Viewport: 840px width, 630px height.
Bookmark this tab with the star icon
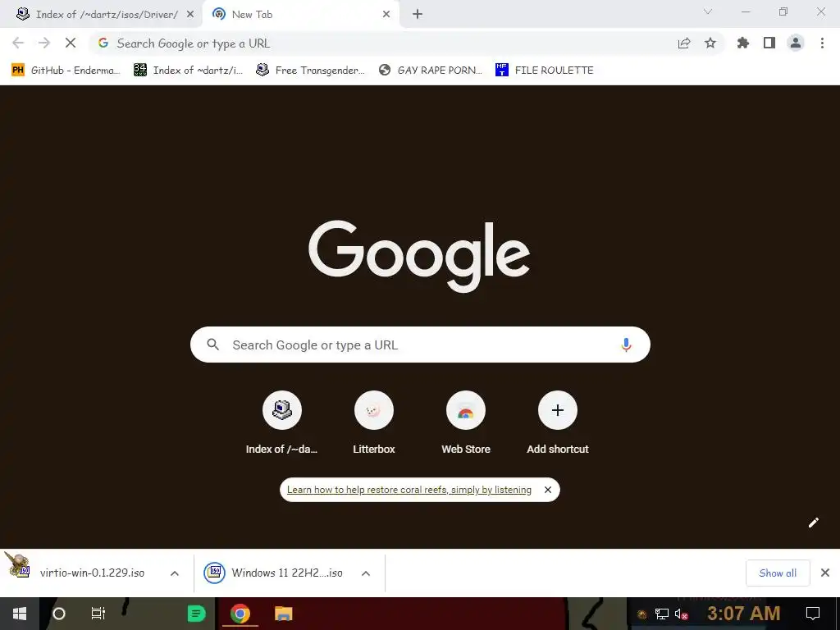coord(710,43)
